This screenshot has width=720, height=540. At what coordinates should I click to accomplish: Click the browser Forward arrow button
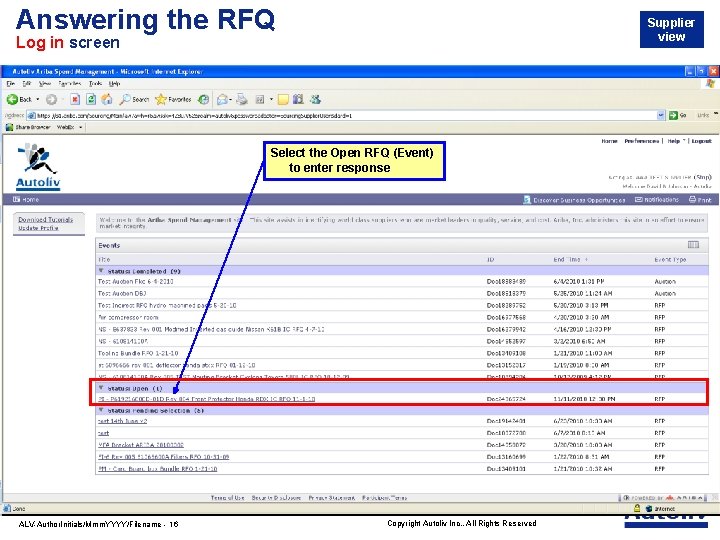[51, 99]
